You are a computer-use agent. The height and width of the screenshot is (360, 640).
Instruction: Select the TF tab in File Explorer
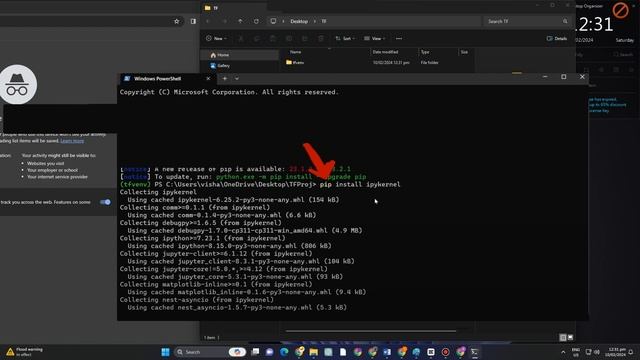click(x=234, y=7)
